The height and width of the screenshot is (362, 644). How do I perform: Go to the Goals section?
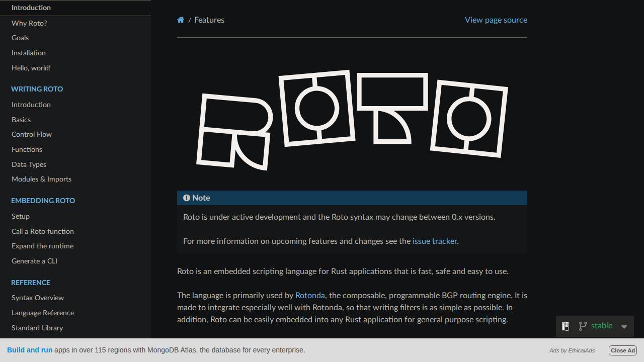tap(75, 38)
